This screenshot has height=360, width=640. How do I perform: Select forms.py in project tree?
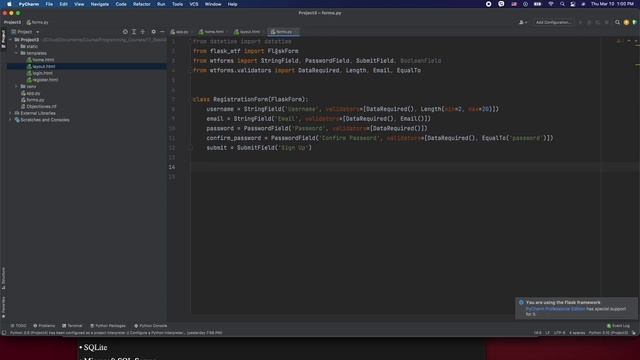(32, 100)
